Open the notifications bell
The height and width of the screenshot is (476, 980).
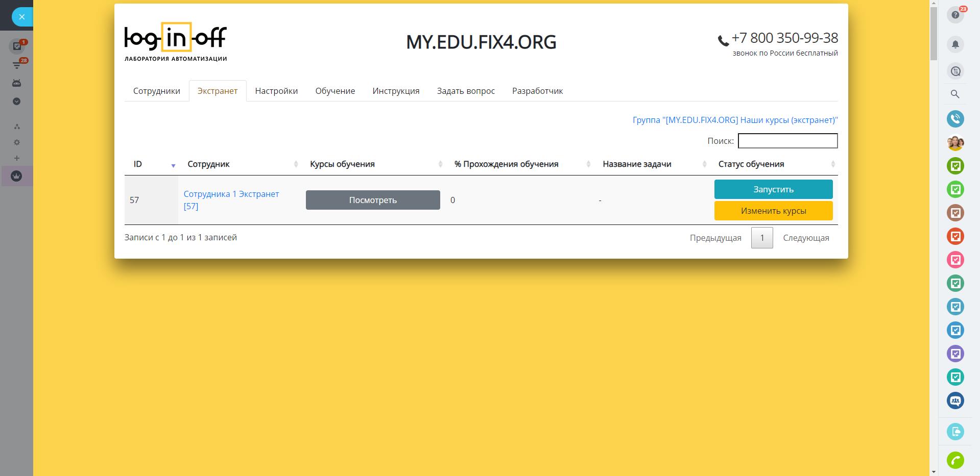pyautogui.click(x=955, y=44)
